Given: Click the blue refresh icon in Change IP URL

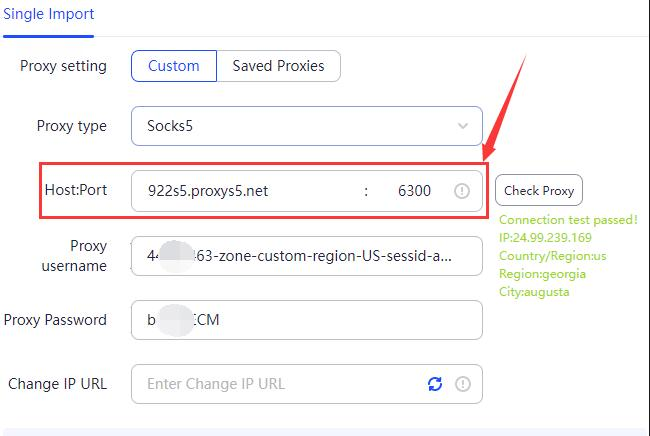Looking at the screenshot, I should [435, 384].
